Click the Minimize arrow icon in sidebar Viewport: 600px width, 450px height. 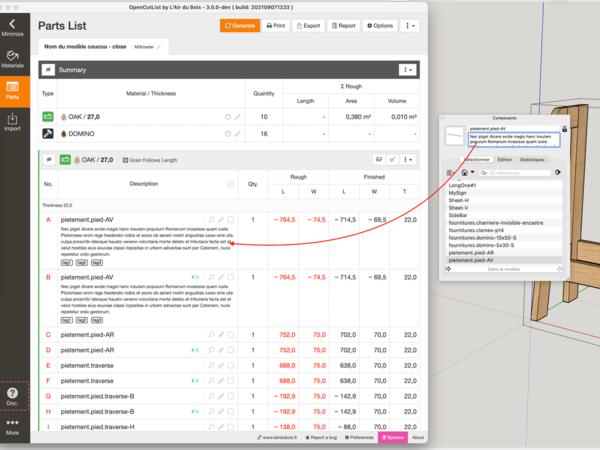[x=13, y=21]
